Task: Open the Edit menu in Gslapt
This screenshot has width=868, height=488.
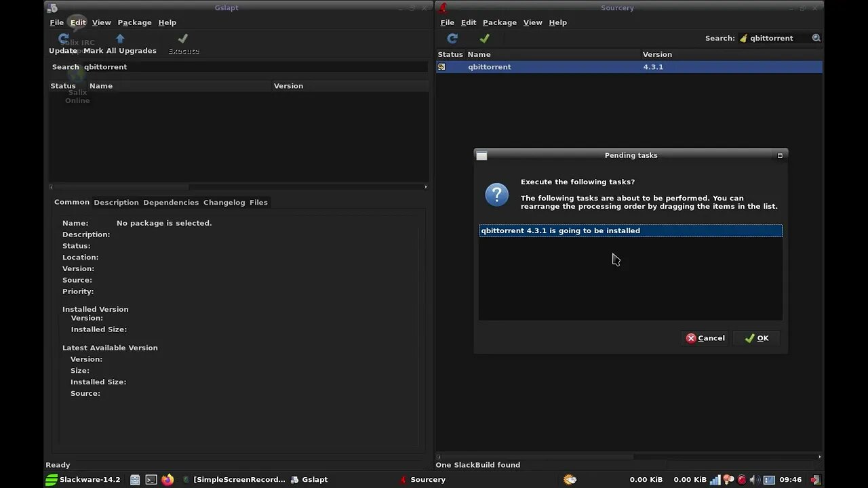Action: point(78,22)
